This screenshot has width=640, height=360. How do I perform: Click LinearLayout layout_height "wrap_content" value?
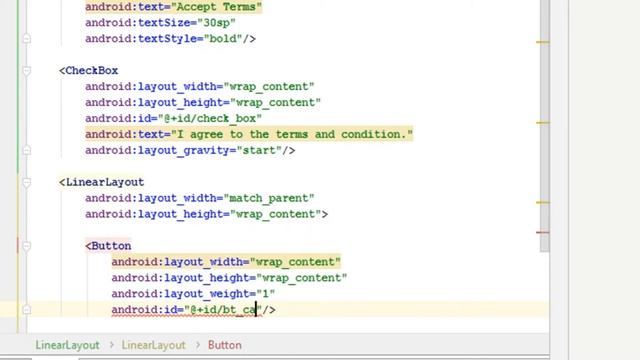[276, 214]
